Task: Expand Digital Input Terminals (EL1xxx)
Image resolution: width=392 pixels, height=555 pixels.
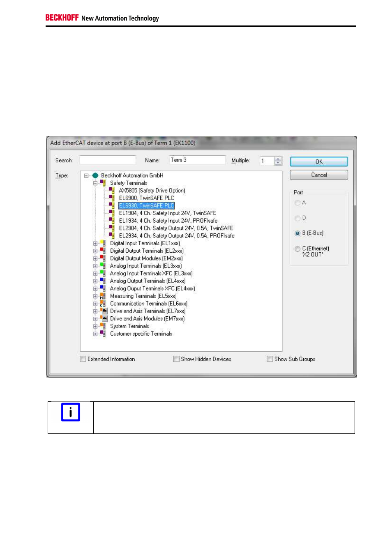Action: (x=95, y=244)
